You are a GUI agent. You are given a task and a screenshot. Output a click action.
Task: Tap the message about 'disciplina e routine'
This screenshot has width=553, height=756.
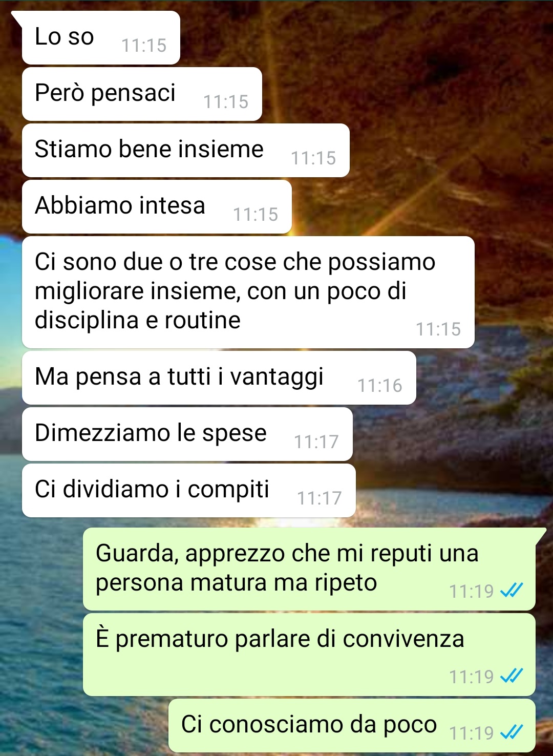(248, 292)
